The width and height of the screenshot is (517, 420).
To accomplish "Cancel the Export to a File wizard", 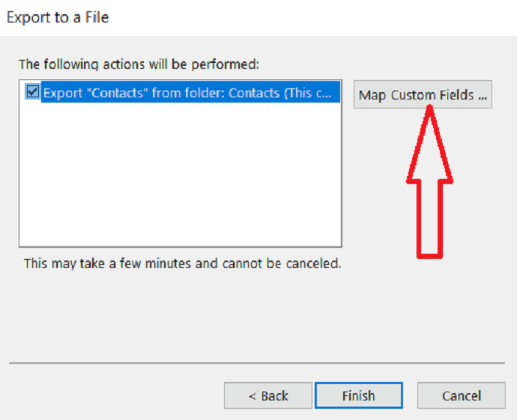I will click(462, 395).
